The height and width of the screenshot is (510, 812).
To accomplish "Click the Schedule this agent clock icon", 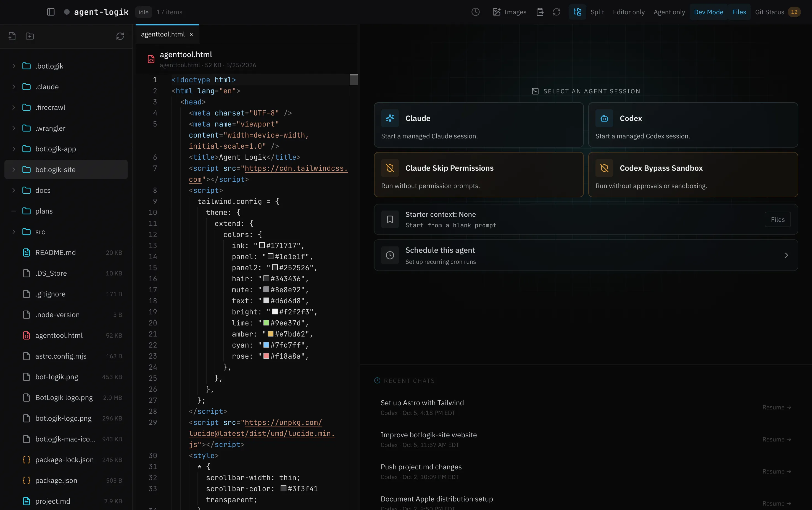I will (390, 255).
